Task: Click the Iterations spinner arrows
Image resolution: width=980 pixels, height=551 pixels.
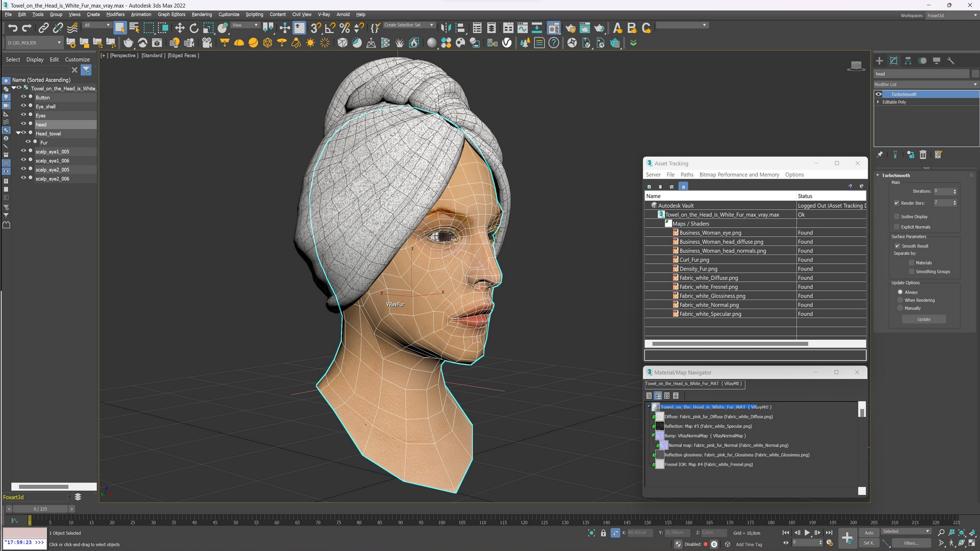Action: (x=954, y=191)
